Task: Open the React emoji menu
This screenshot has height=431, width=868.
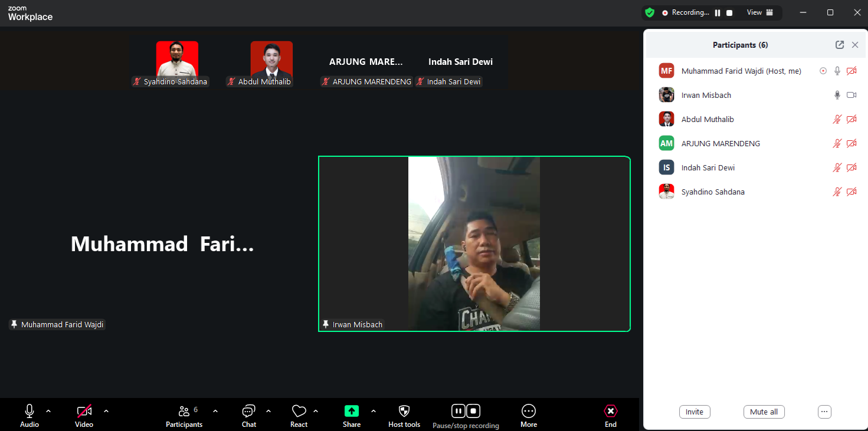Action: (299, 415)
